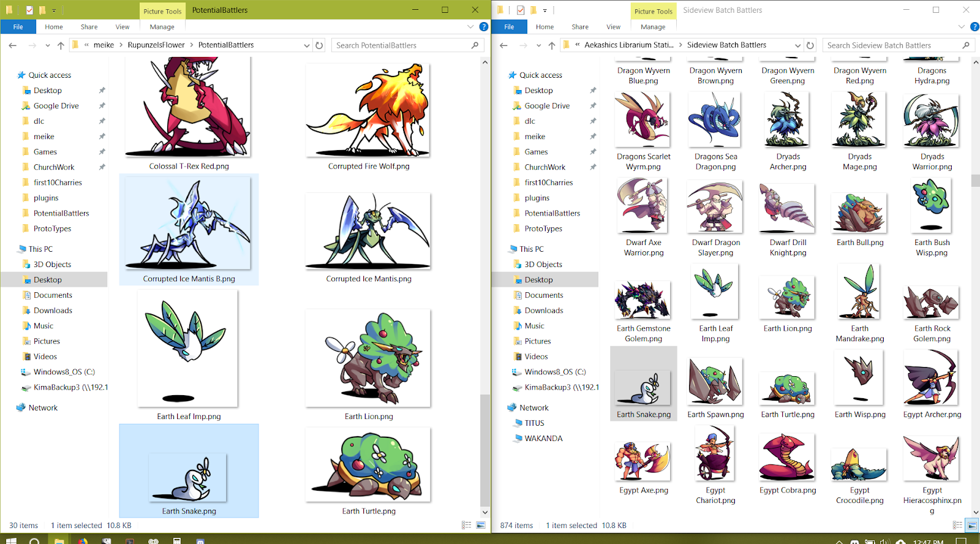Toggle large thumbnails view in Sideview Batch Battlers window

[971, 525]
